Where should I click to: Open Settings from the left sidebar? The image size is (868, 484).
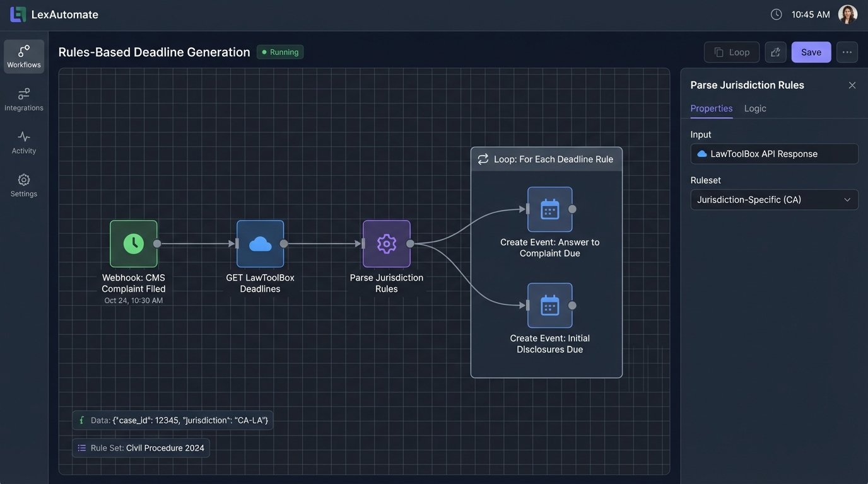23,183
